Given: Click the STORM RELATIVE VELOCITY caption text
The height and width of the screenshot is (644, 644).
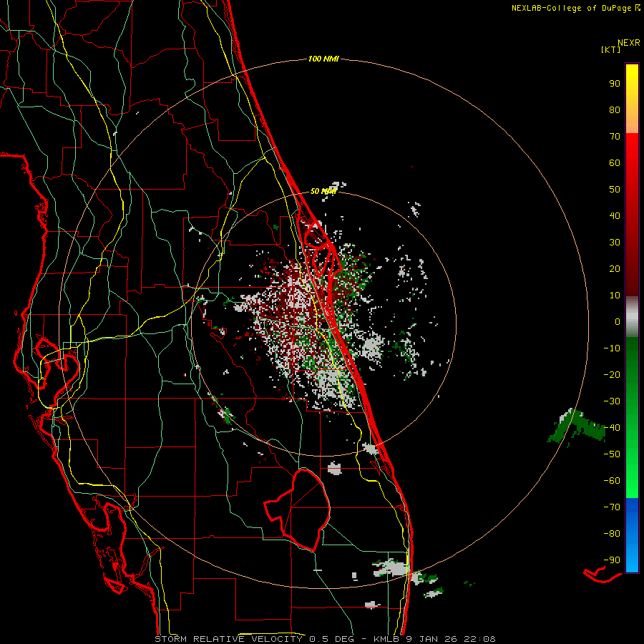Looking at the screenshot, I should pos(228,639).
